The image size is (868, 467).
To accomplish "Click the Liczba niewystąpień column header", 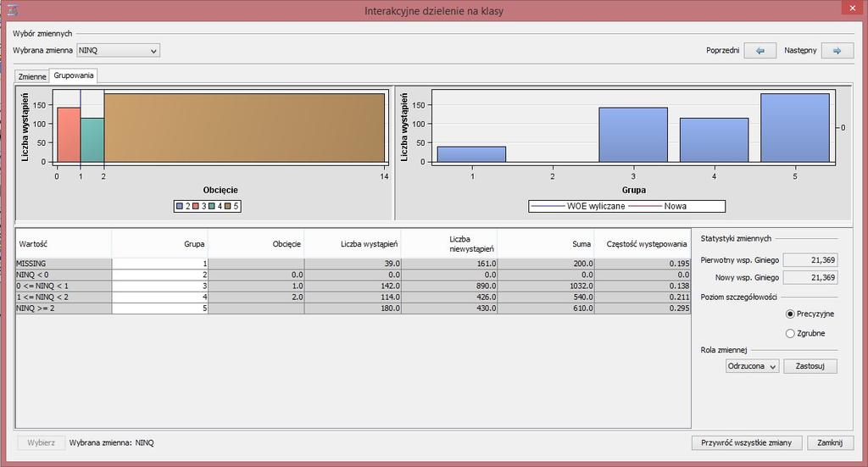I will point(449,244).
